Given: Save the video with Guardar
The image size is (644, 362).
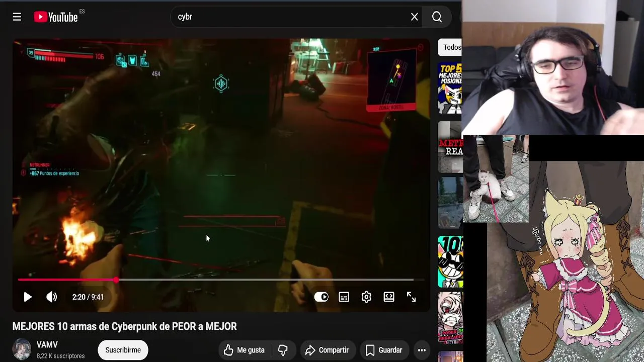Looking at the screenshot, I should click(x=384, y=350).
